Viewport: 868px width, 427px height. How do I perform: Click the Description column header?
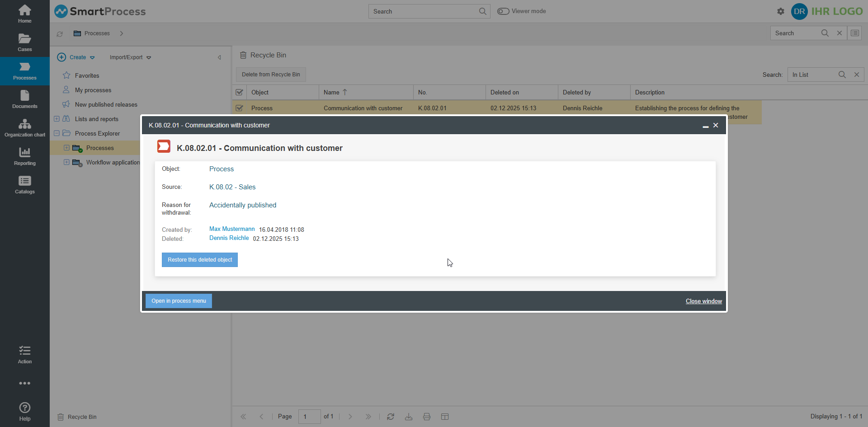696,92
